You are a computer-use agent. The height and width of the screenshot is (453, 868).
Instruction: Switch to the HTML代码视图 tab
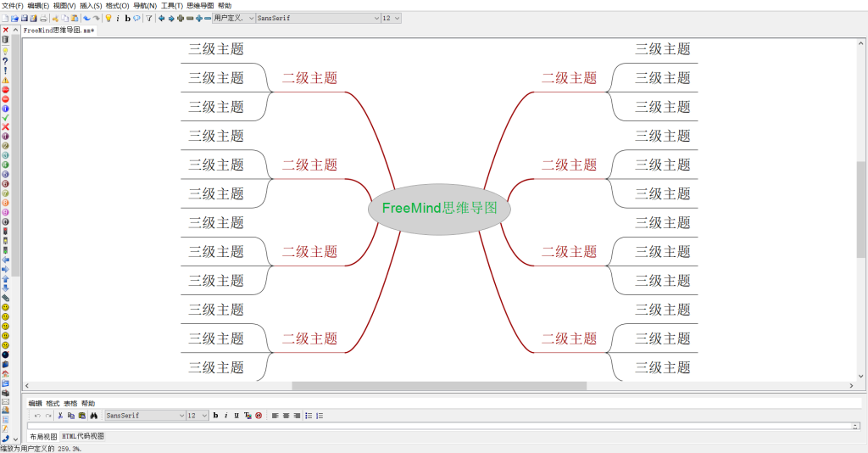(x=83, y=436)
